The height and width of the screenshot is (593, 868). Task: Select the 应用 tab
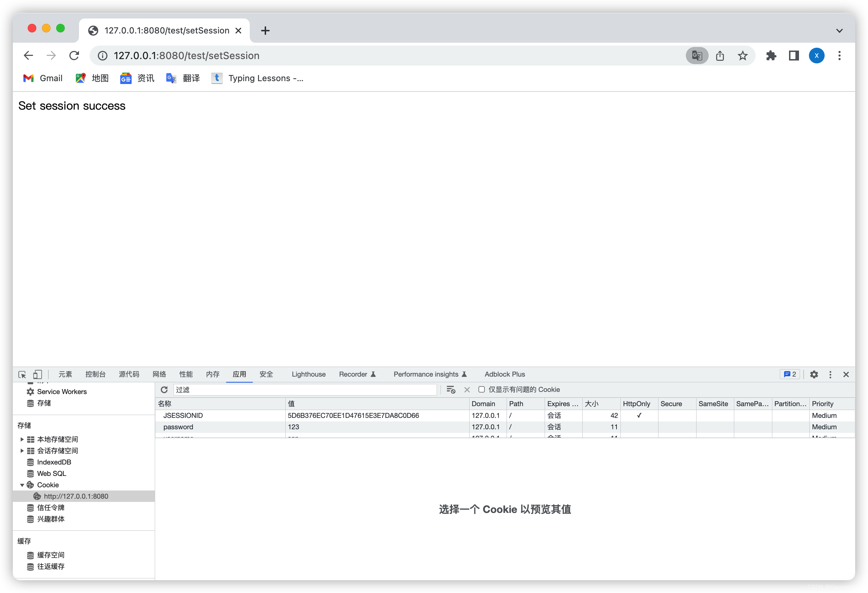click(239, 374)
